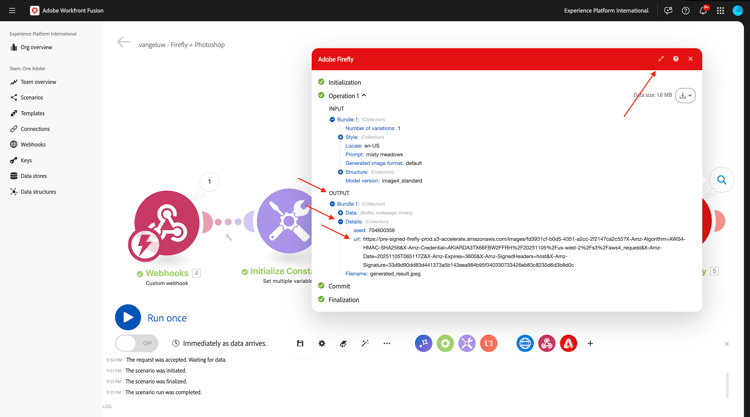The height and width of the screenshot is (417, 750).
Task: Click the pre-signed Firefly url value
Action: 524,252
